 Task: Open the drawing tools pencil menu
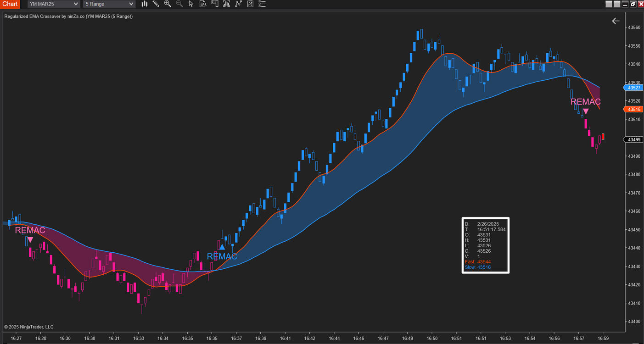point(156,4)
